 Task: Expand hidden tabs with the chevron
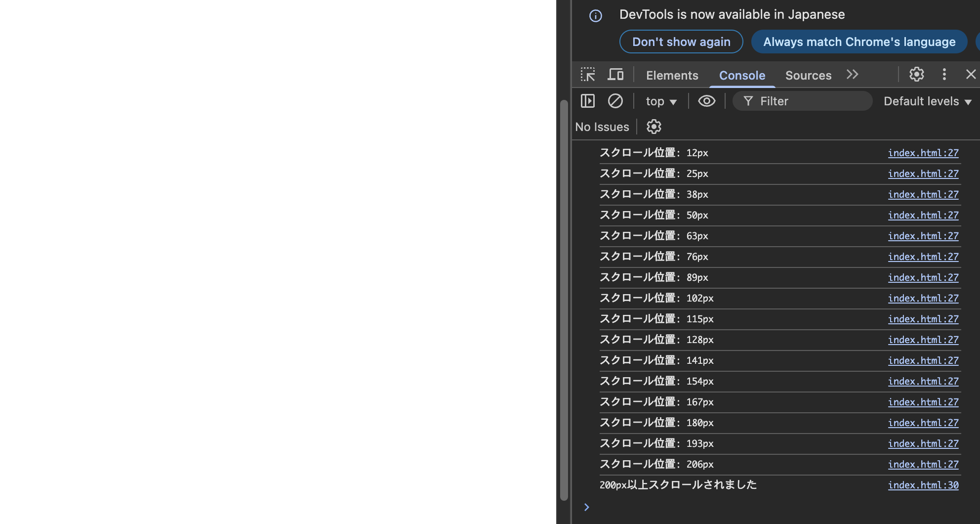tap(852, 74)
